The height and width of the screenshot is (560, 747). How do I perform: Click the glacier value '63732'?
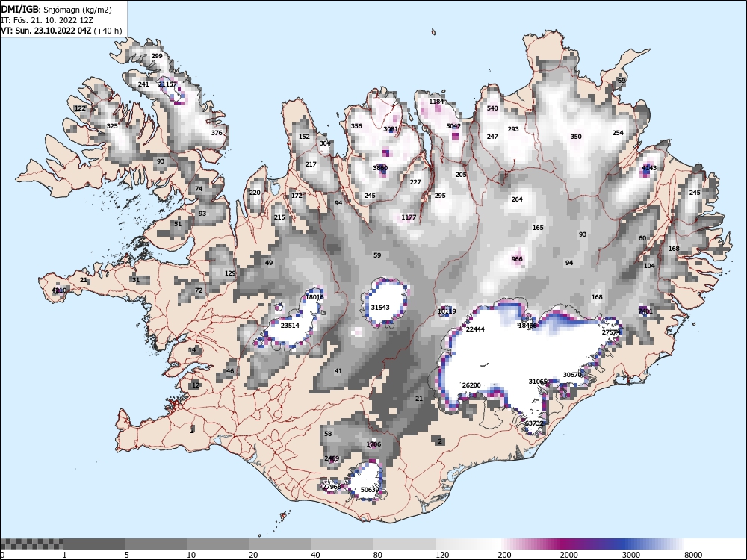(534, 424)
